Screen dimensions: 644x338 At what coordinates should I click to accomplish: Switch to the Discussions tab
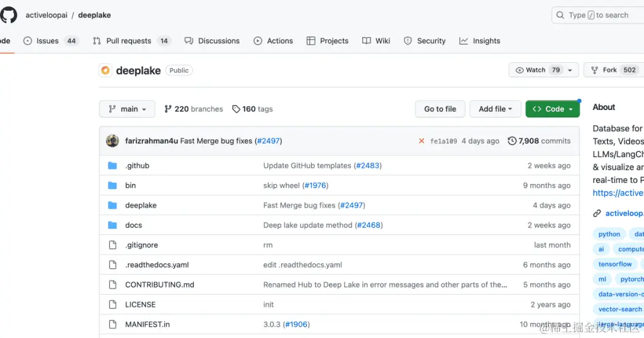click(212, 41)
